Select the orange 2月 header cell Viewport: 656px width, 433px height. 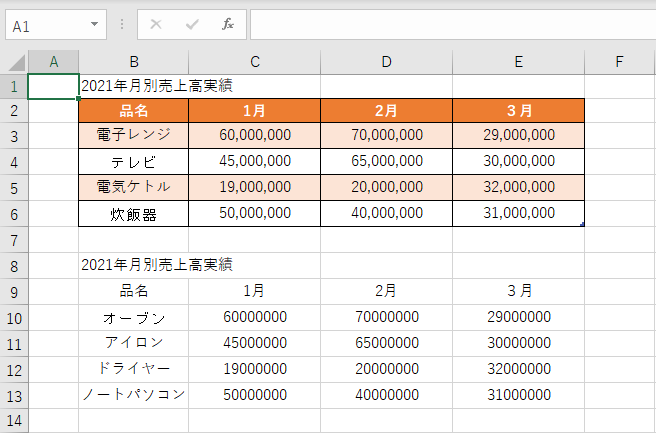point(386,109)
